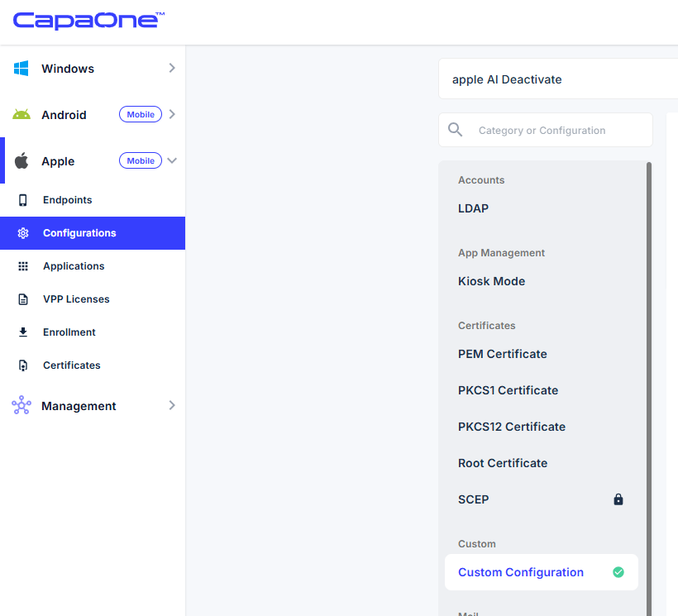Click the Custom category heading
Viewport: 678px width, 616px height.
pyautogui.click(x=477, y=544)
